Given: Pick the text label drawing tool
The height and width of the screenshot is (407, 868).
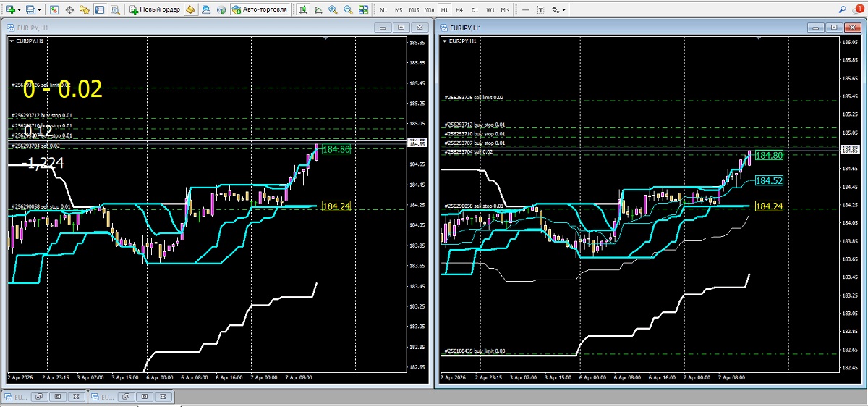Looking at the screenshot, I should point(540,10).
